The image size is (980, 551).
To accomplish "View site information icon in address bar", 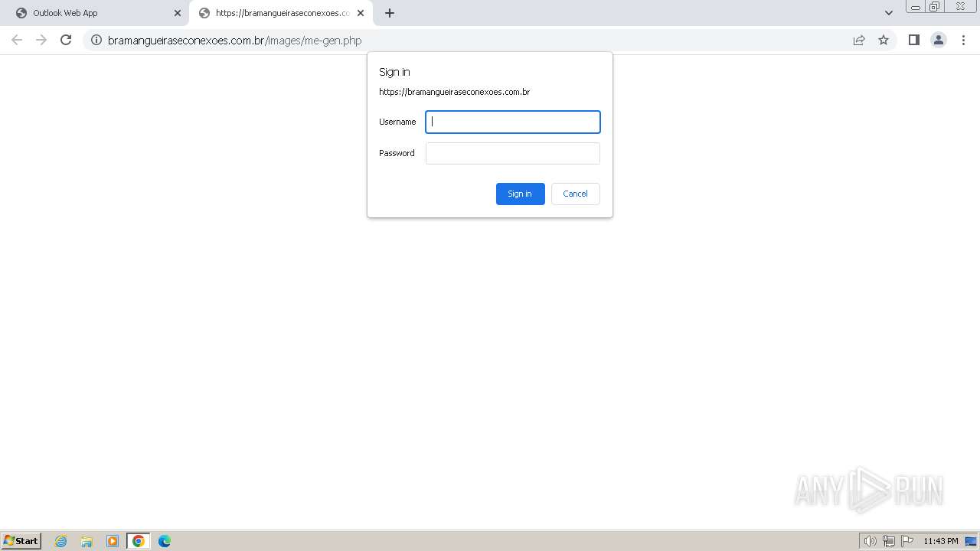I will point(96,40).
